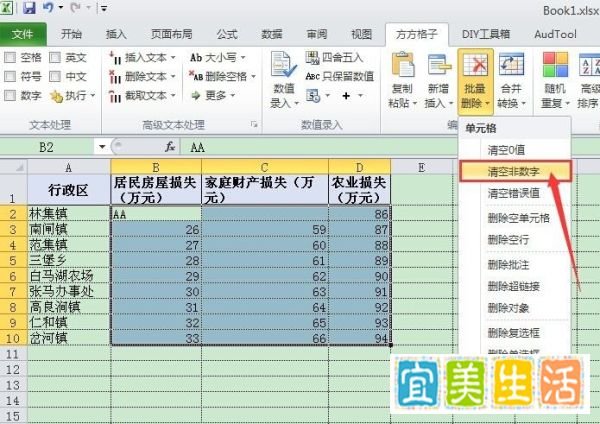Choose 删除对象 from the menu

[x=515, y=308]
